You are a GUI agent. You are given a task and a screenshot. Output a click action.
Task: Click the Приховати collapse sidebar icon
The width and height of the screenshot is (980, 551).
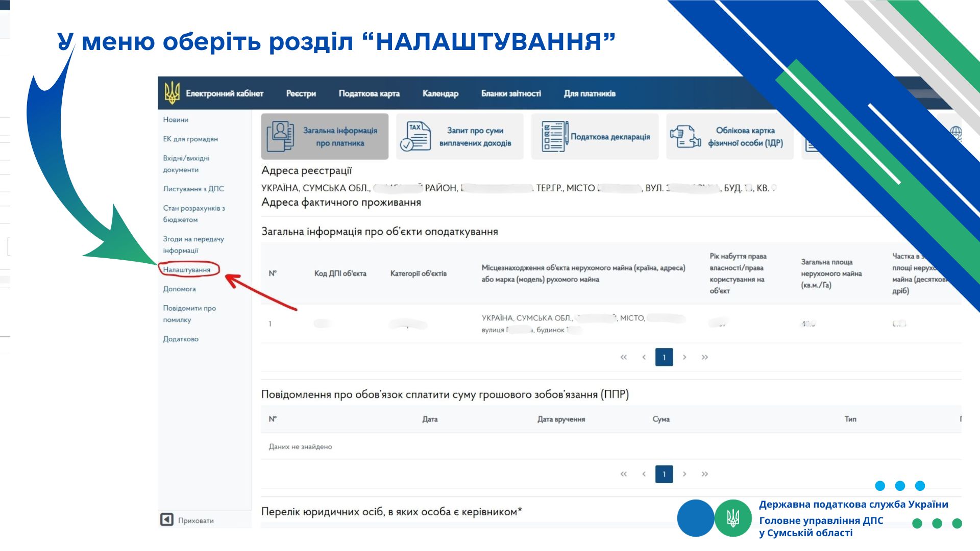[167, 519]
